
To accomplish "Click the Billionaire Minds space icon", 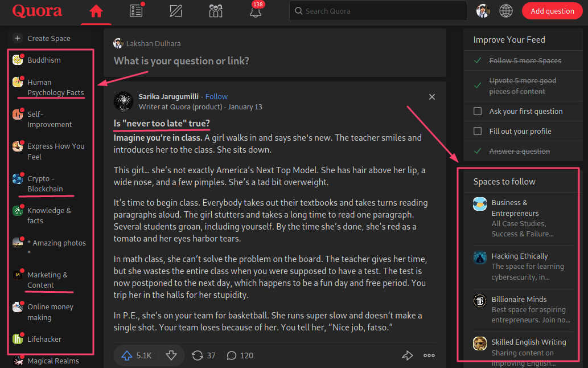I will [x=480, y=301].
